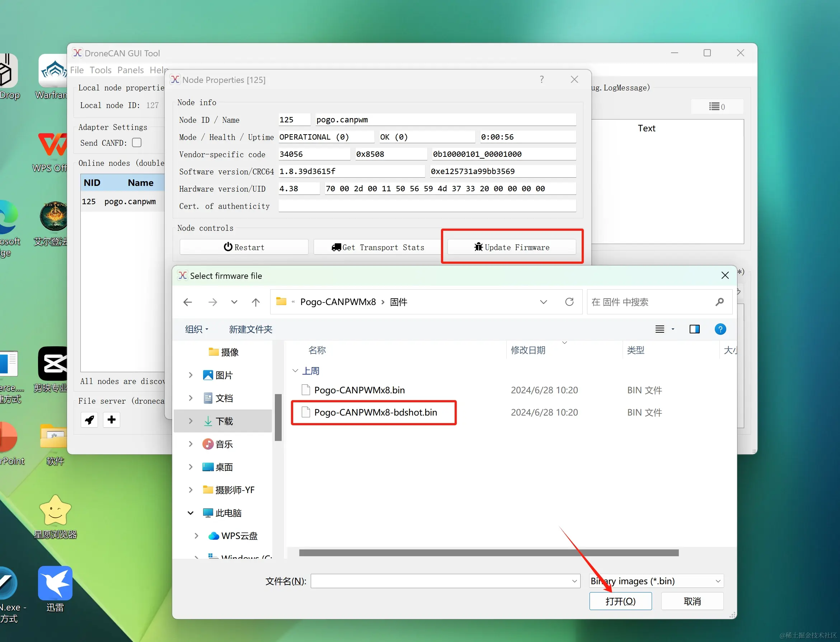Screen dimensions: 840x642
Task: Collapse the 此电脑 tree node
Action: 191,513
